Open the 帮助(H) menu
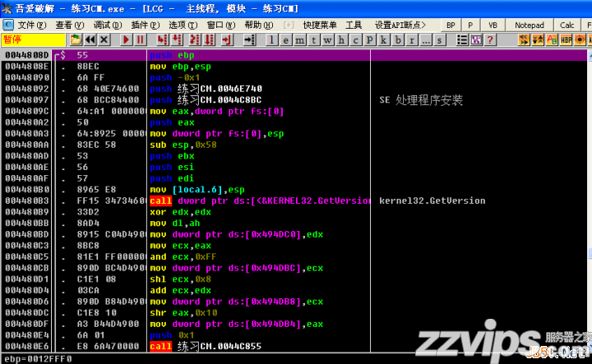The image size is (592, 364). pyautogui.click(x=259, y=25)
